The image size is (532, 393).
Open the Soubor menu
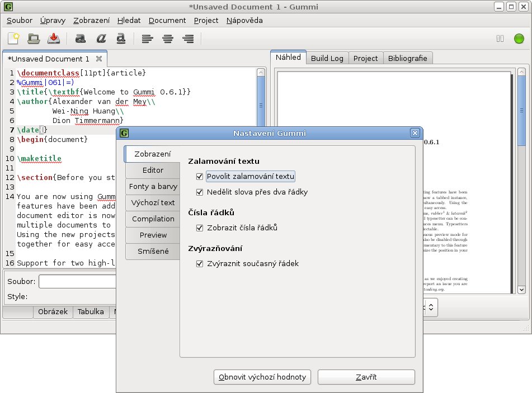[x=20, y=20]
